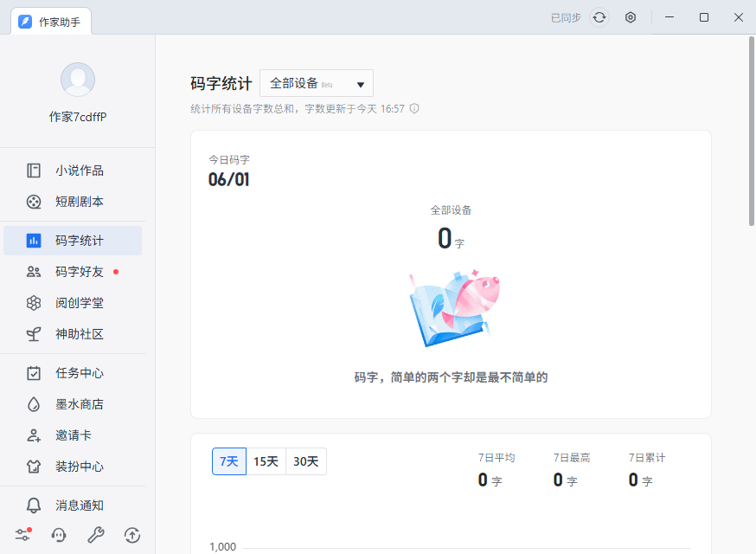Click the 已同步 sync status text
Viewport: 756px width, 554px height.
pos(566,18)
